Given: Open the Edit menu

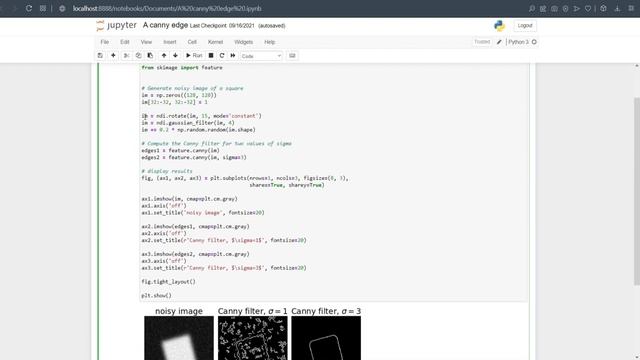Looking at the screenshot, I should tap(124, 42).
